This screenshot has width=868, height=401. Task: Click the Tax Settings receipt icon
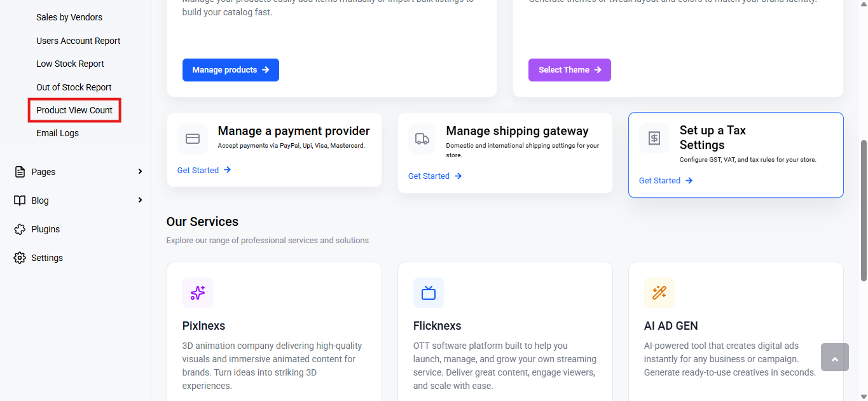tap(654, 138)
